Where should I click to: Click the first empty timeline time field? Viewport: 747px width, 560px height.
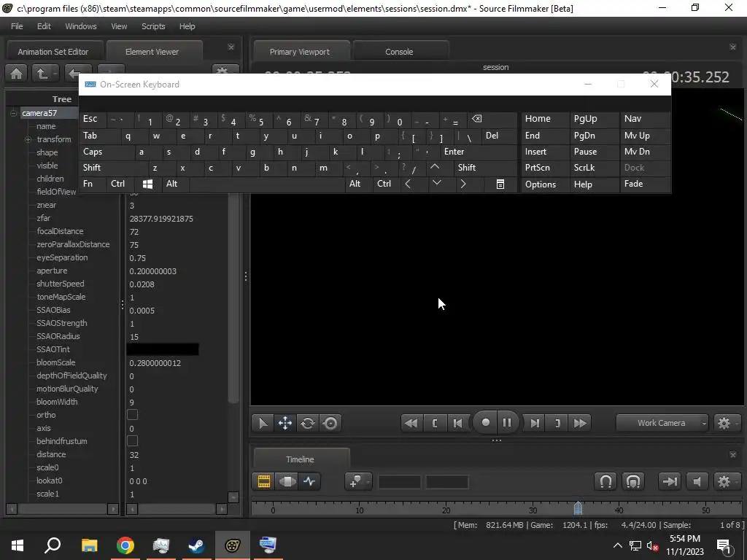point(399,482)
